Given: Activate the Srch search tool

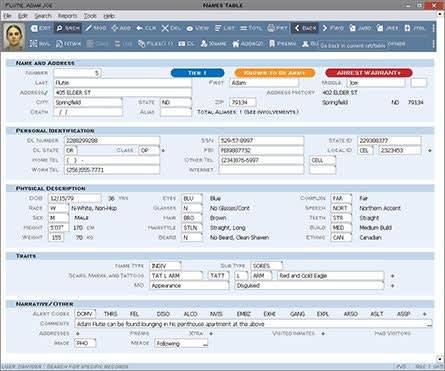Looking at the screenshot, I should tap(68, 28).
